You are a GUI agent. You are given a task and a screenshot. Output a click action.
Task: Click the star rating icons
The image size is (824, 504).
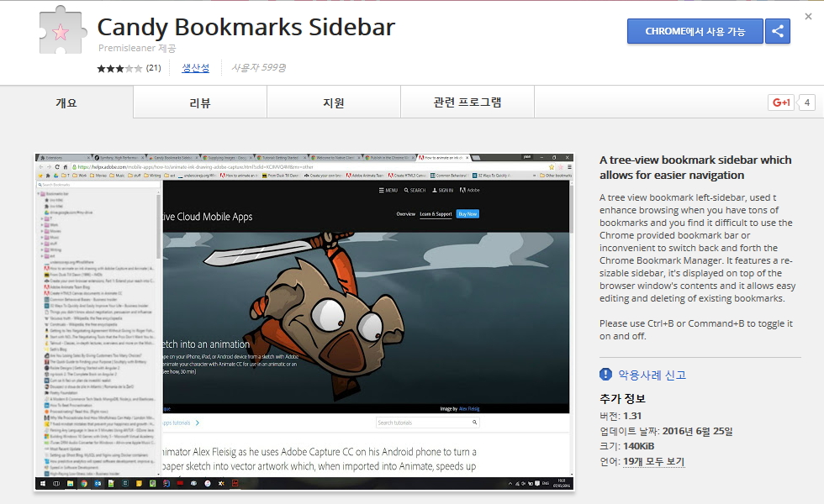(119, 68)
